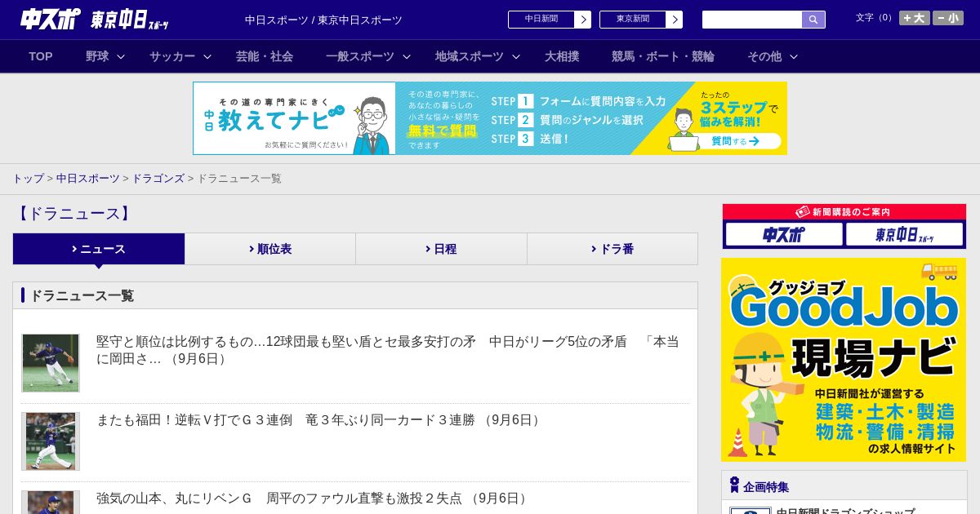Expand the 地域スポーツ dropdown chevron
The image size is (980, 514).
[x=516, y=56]
